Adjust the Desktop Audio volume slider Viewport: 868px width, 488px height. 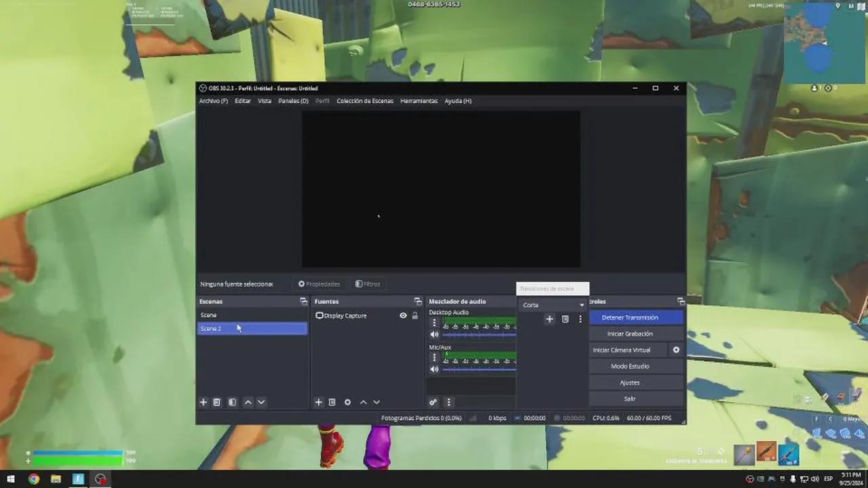[478, 334]
